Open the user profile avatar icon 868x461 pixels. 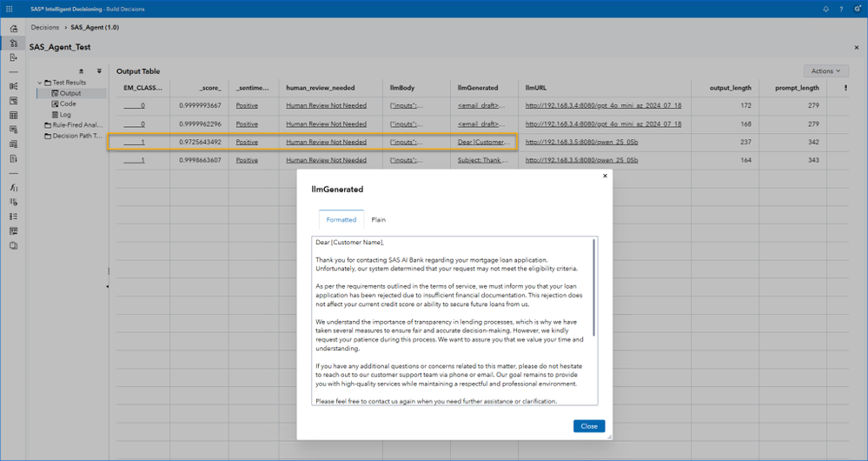coord(858,9)
